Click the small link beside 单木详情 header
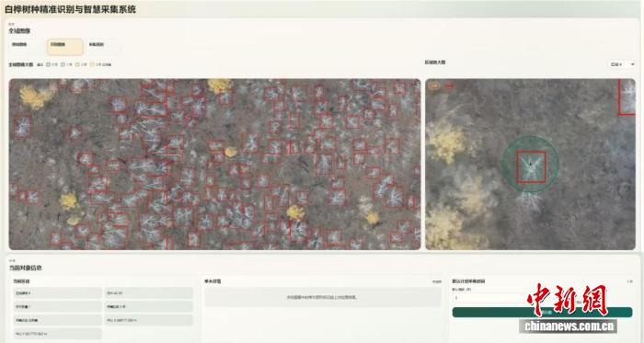 [x=436, y=282]
